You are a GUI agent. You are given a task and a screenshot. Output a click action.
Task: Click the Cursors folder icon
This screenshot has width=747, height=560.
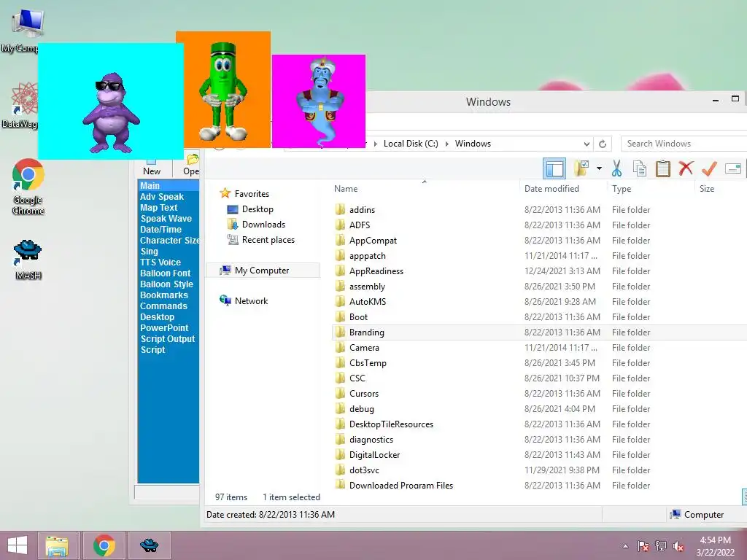(x=340, y=393)
